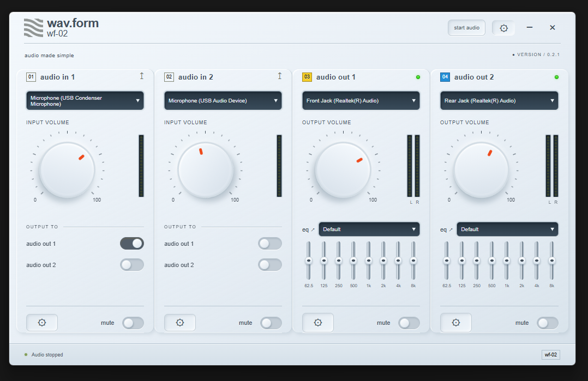Click output volume knob of audio out 1
This screenshot has height=381, width=588.
343,170
